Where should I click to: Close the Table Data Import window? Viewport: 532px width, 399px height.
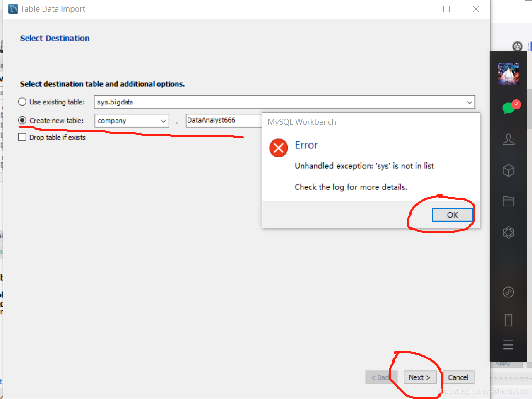476,9
